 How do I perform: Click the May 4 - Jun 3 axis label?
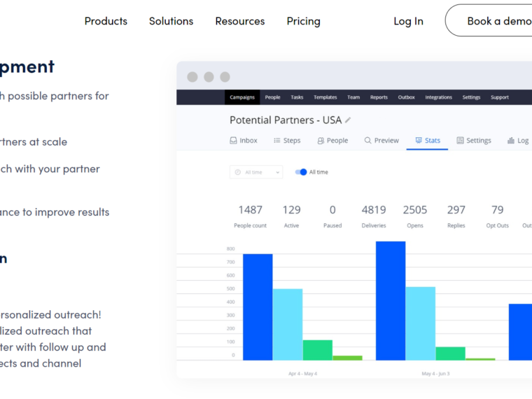click(x=435, y=374)
